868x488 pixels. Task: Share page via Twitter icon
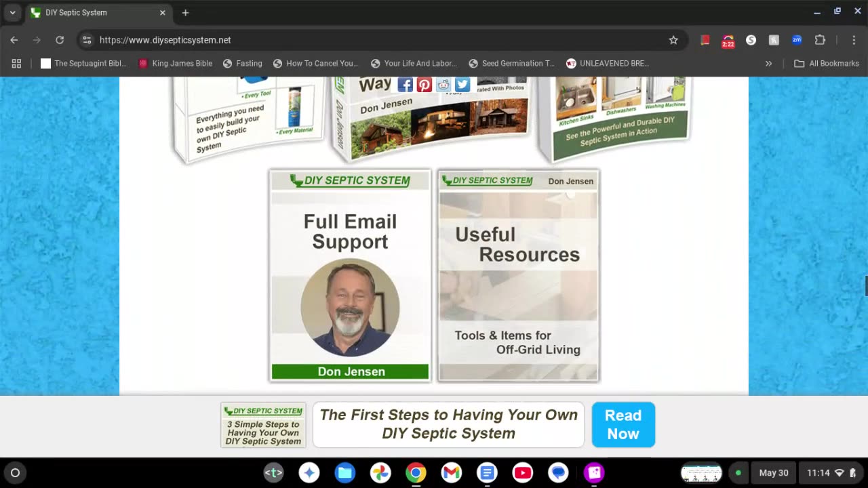pyautogui.click(x=462, y=85)
